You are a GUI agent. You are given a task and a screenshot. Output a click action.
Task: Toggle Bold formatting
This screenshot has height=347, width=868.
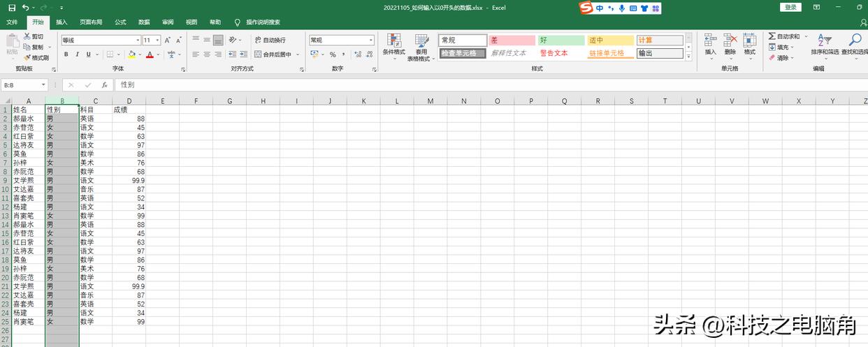pos(66,54)
